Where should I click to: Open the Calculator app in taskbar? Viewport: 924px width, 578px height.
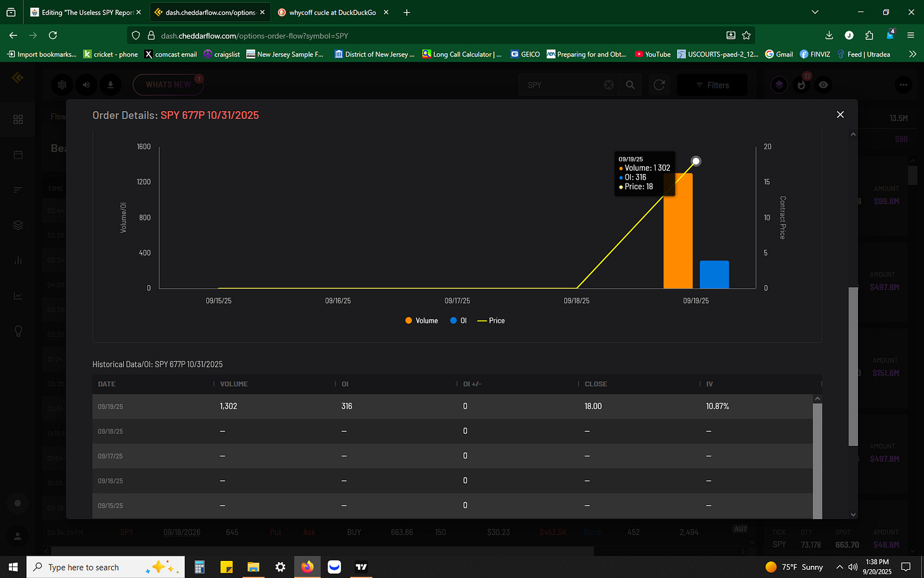coord(199,567)
